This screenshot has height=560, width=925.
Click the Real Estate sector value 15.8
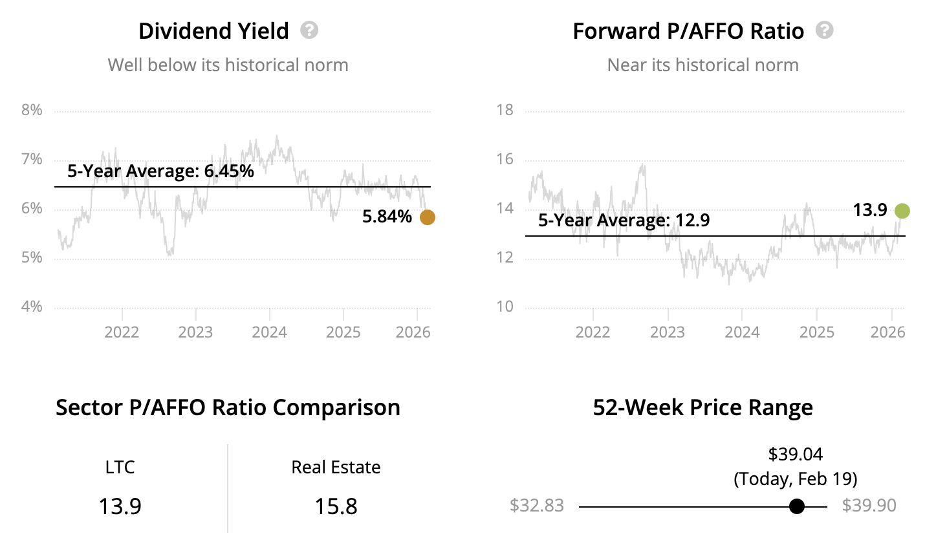pyautogui.click(x=336, y=506)
